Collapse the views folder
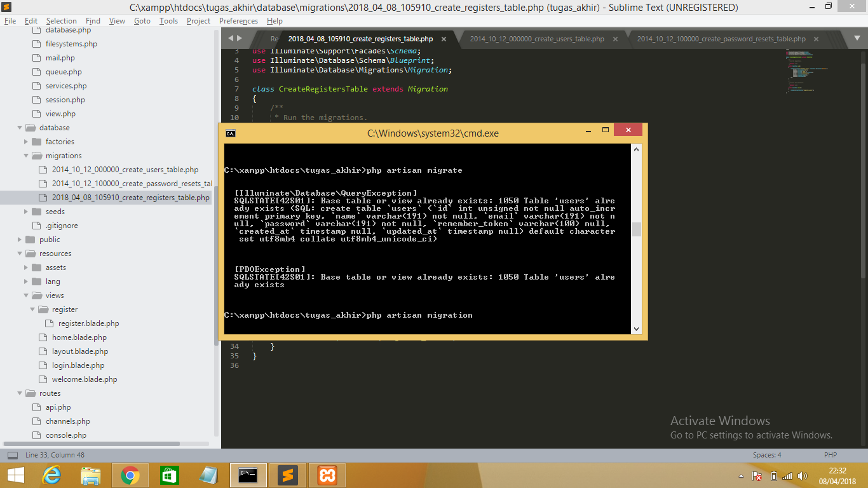868x488 pixels. click(x=26, y=295)
